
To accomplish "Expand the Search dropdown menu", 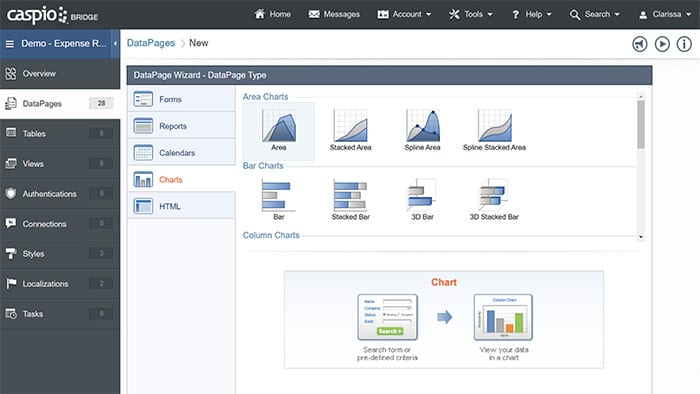I will (595, 14).
